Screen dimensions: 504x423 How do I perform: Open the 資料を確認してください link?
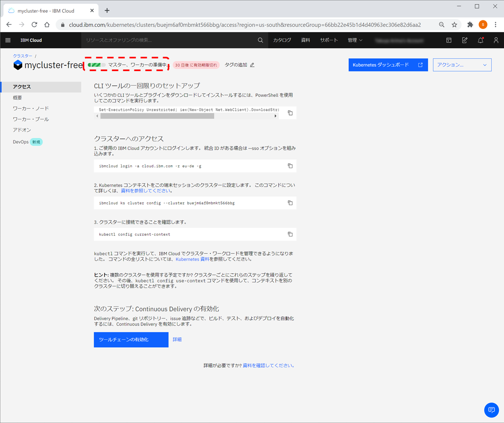coord(268,366)
